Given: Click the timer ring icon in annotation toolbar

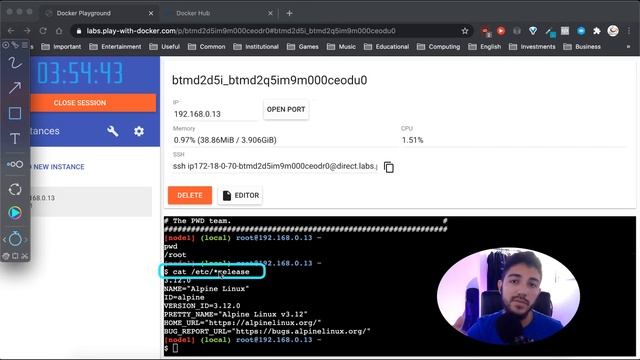Looking at the screenshot, I should coord(15,238).
